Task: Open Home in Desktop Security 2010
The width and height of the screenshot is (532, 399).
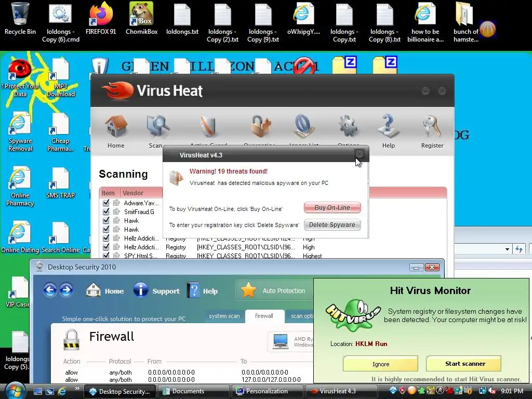Action: point(105,291)
